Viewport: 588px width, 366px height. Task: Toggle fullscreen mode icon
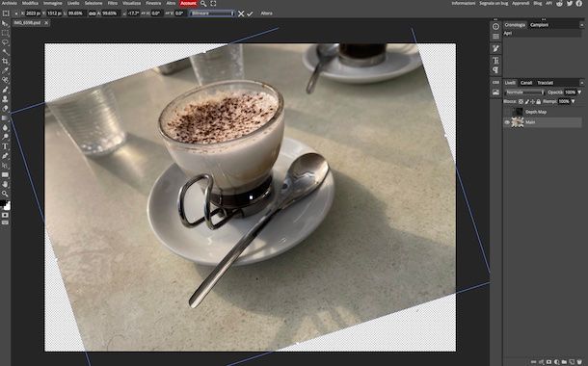pyautogui.click(x=213, y=4)
